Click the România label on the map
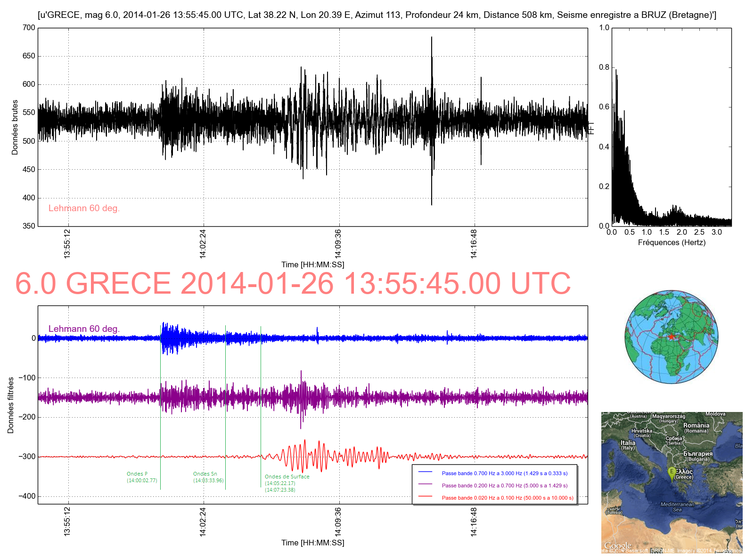754x560 pixels. pos(696,425)
